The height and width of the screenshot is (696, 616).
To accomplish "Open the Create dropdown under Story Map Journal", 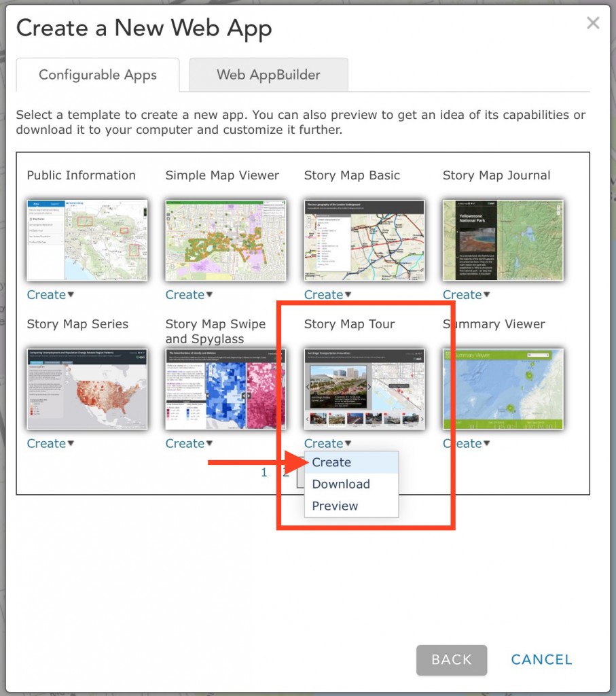I will 466,295.
